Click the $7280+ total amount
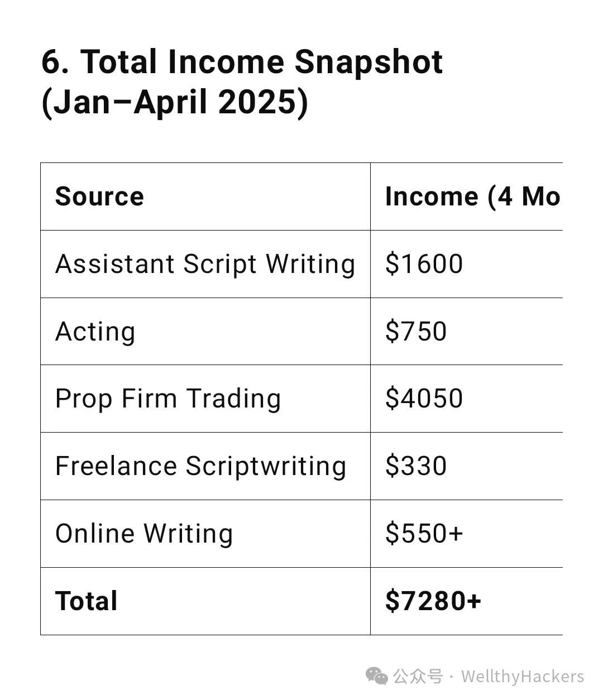Viewport: 603px width, 700px height. (x=433, y=601)
